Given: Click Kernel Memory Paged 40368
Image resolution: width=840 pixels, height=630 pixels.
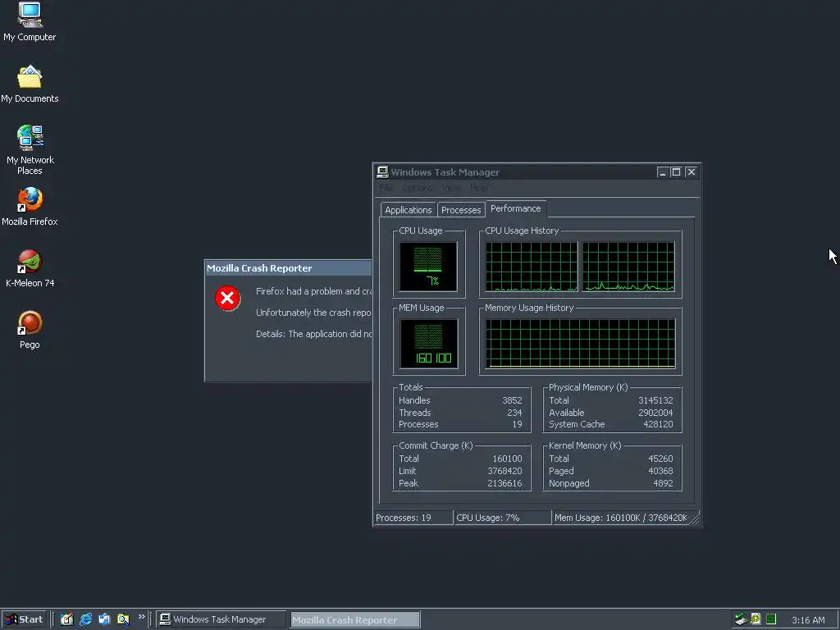Looking at the screenshot, I should coord(660,471).
